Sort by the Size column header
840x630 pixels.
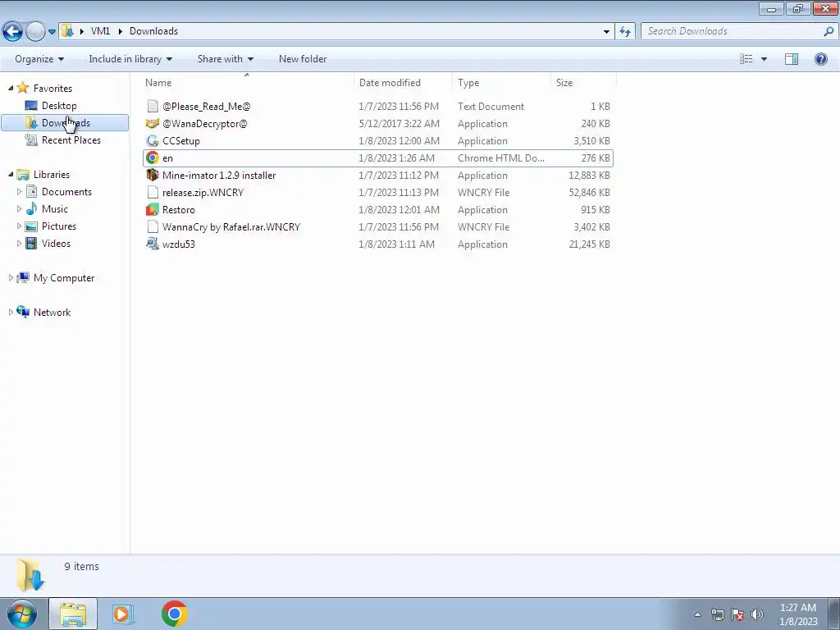coord(564,83)
